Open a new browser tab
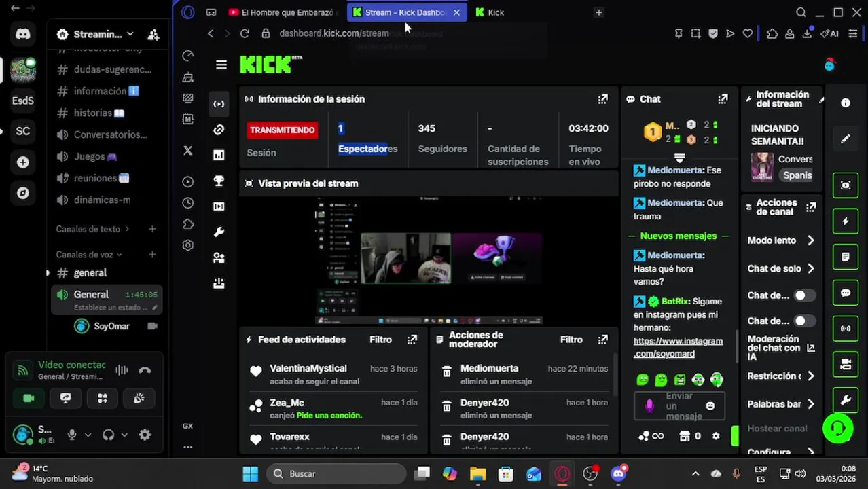This screenshot has height=489, width=868. click(x=598, y=12)
